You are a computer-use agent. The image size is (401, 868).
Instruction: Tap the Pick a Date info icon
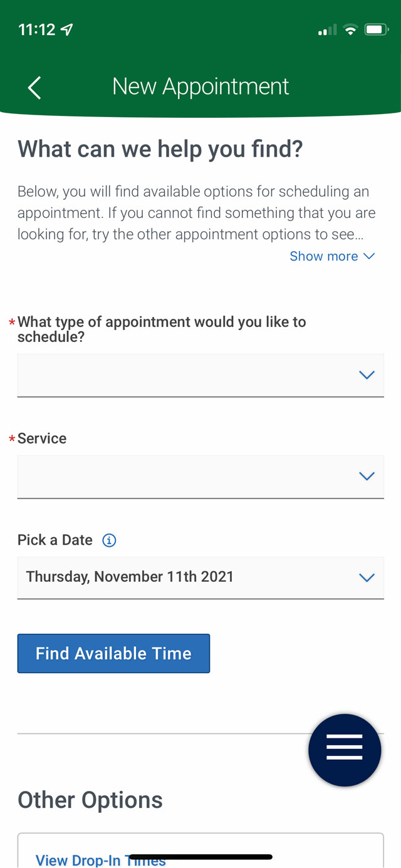click(109, 540)
